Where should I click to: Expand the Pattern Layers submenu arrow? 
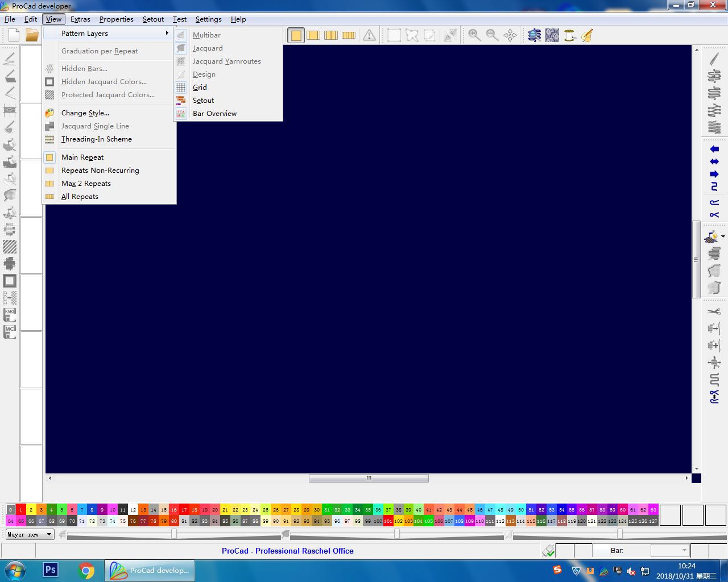coord(167,33)
